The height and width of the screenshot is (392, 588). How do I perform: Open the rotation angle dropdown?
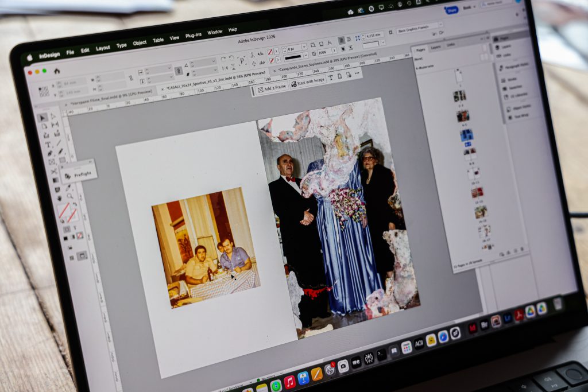click(x=214, y=61)
